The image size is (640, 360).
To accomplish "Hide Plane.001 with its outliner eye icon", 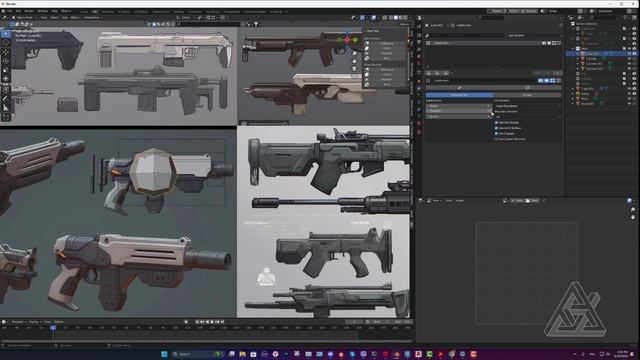I will (629, 104).
